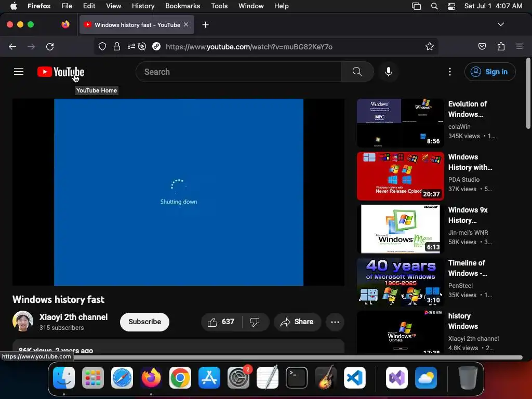The width and height of the screenshot is (532, 399).
Task: Open the History menu
Action: (143, 6)
